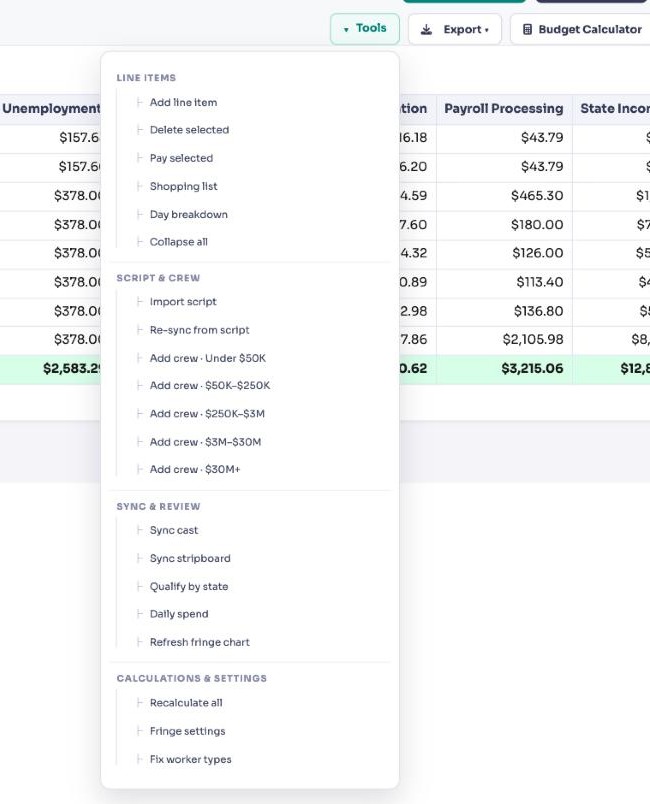Viewport: 650px width, 804px height.
Task: Click Pay selected in the menu
Action: 181,158
